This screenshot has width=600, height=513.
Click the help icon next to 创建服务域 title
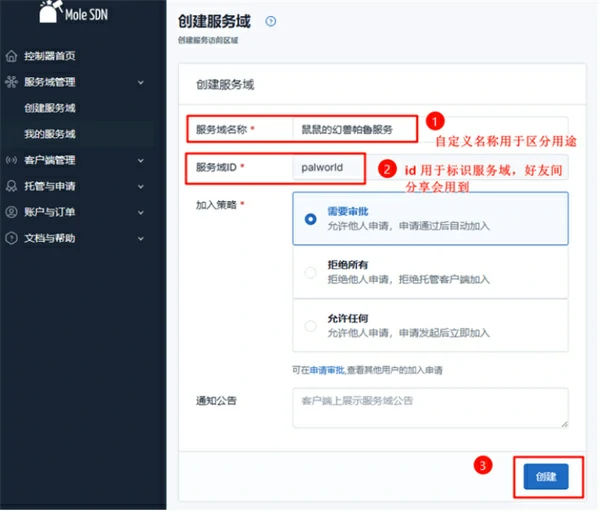click(x=271, y=21)
